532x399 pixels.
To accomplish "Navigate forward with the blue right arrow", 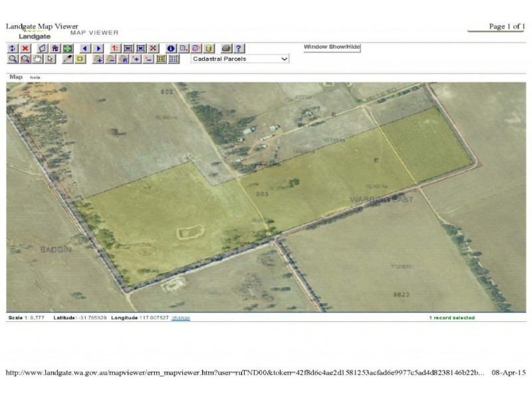I will (x=98, y=48).
